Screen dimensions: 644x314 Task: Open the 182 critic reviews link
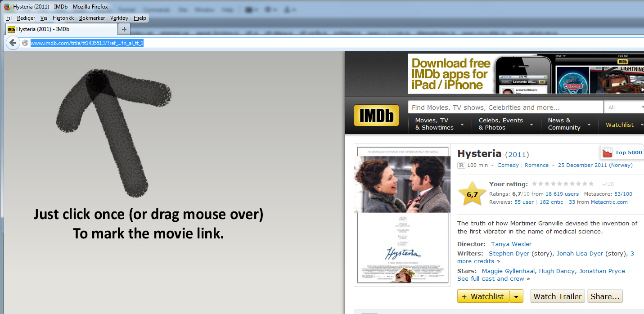[x=551, y=202]
